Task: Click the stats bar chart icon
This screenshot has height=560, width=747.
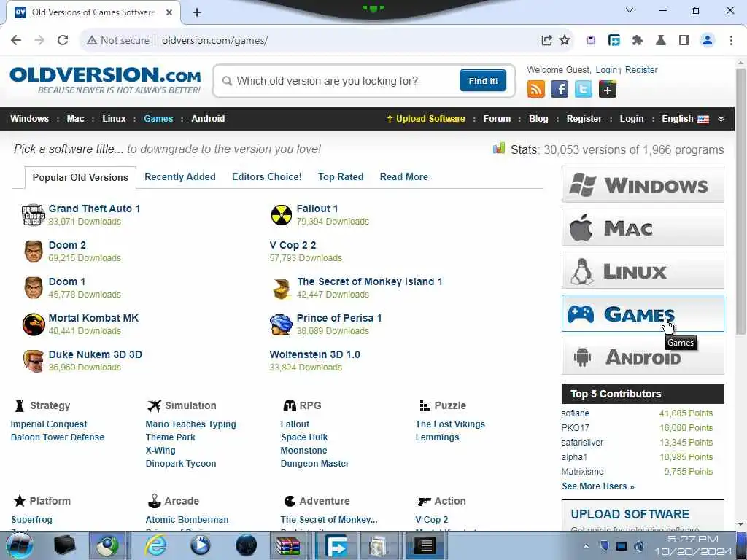Action: 499,149
